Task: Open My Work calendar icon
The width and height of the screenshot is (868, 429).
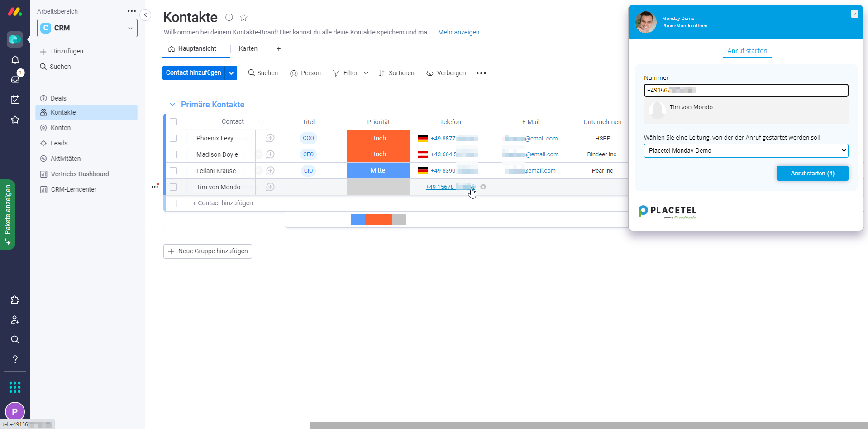Action: 15,100
